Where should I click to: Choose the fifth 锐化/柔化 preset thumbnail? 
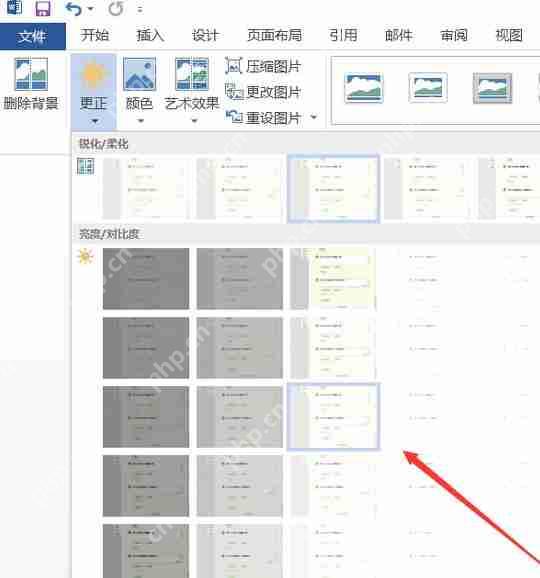(509, 189)
